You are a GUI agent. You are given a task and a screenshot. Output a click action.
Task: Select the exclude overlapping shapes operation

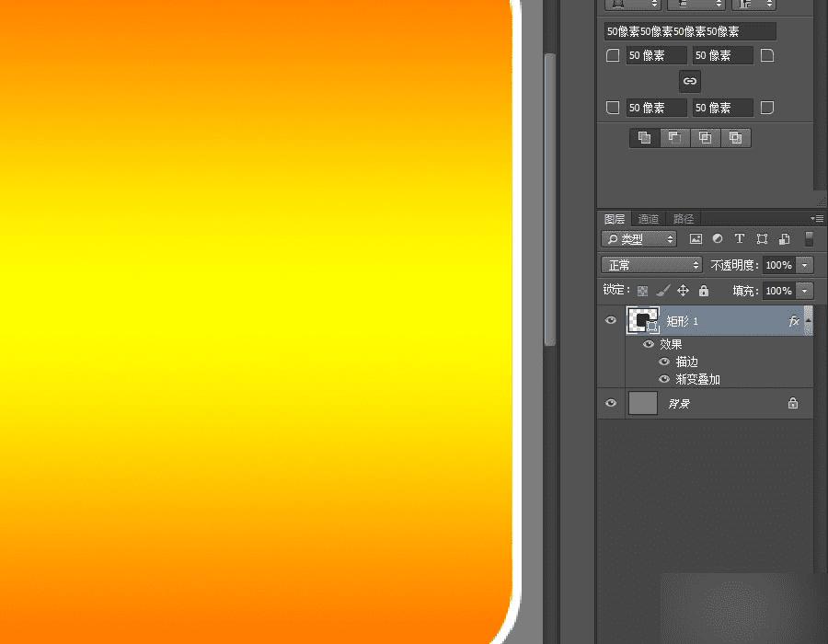pyautogui.click(x=736, y=138)
